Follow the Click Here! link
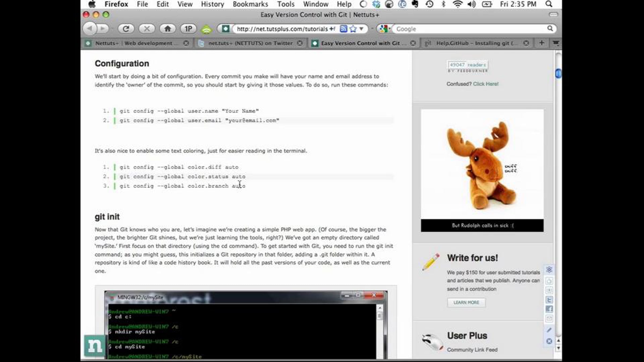 pyautogui.click(x=486, y=84)
